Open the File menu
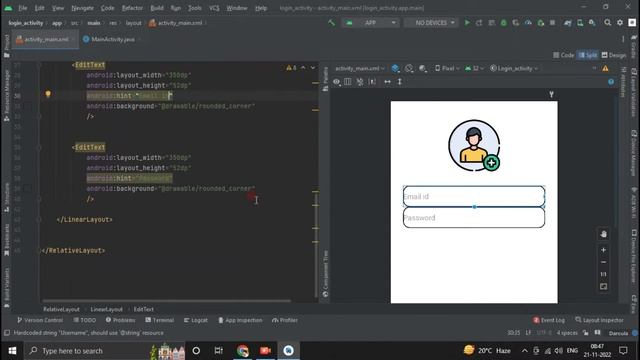Screen dimensions: 640x360 [23, 8]
